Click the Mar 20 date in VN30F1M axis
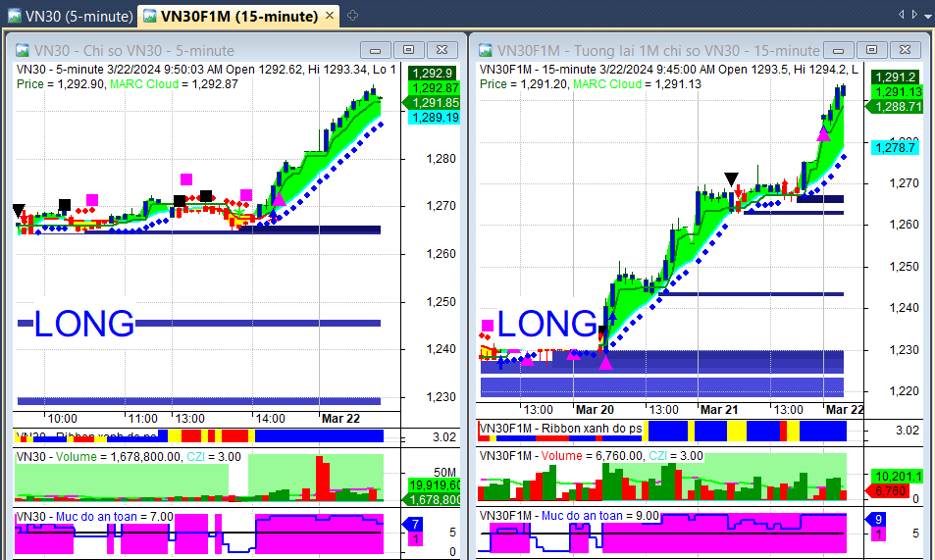The image size is (935, 560). coord(595,410)
